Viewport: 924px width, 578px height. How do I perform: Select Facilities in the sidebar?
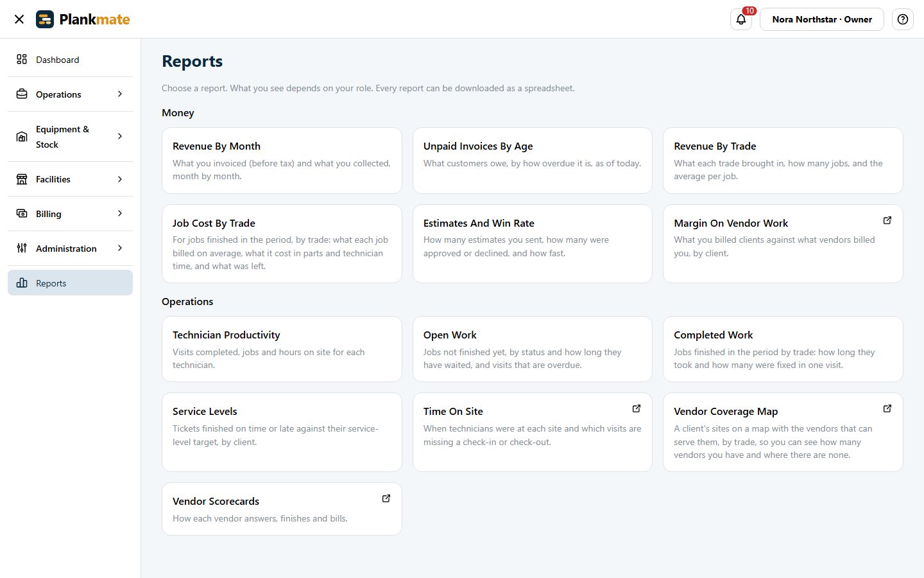(x=70, y=179)
